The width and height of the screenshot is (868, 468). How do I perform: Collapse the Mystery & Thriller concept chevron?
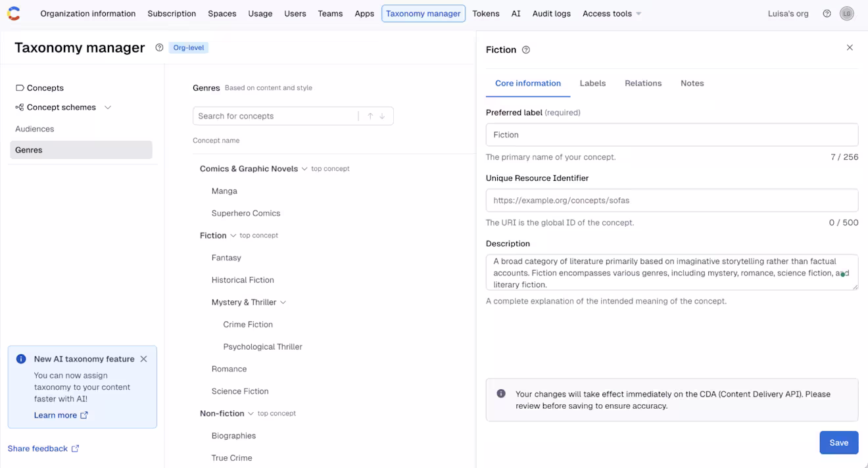pyautogui.click(x=283, y=302)
